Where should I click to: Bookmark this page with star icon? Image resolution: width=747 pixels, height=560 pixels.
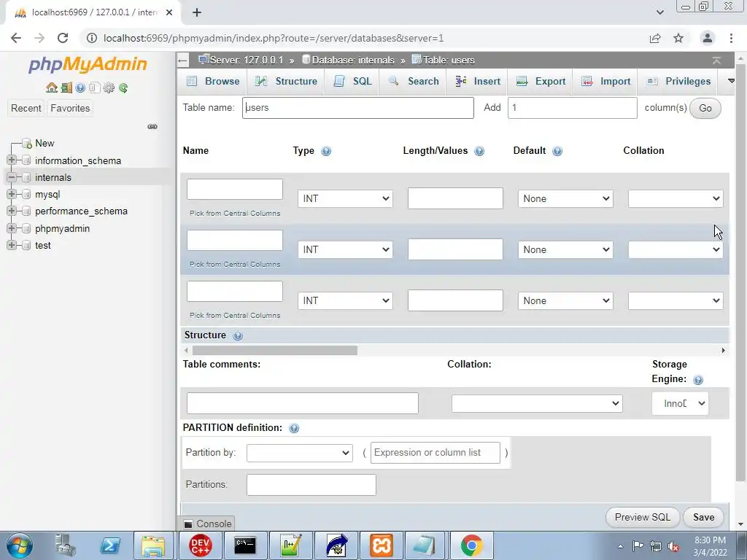coord(678,38)
